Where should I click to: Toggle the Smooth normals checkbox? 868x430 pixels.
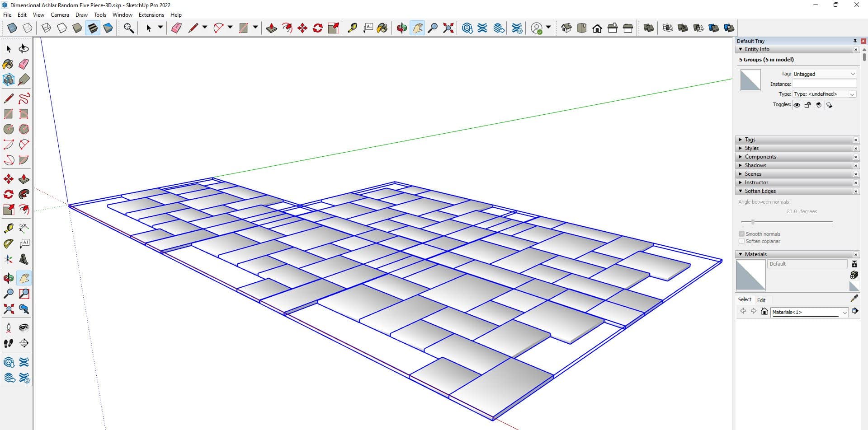(741, 234)
